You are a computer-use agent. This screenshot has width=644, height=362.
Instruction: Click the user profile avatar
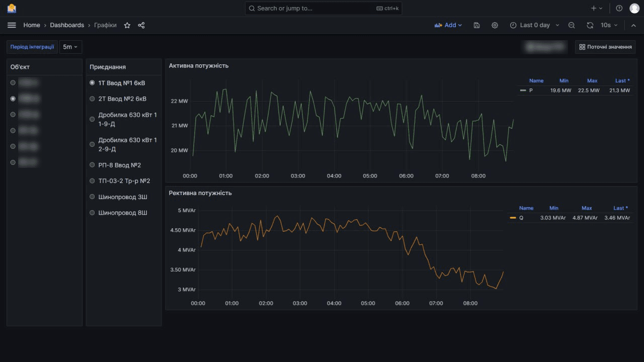[x=634, y=8]
